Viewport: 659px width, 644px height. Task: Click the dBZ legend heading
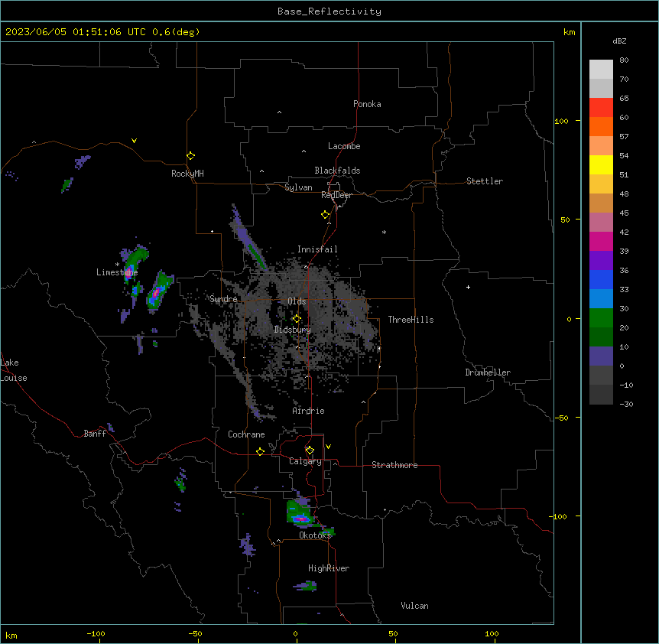tap(619, 41)
